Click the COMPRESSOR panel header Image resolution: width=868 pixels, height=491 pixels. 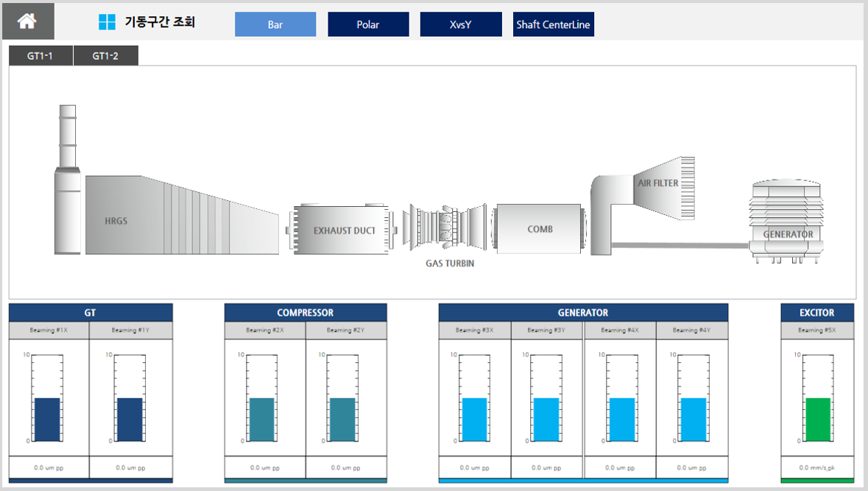click(x=305, y=313)
